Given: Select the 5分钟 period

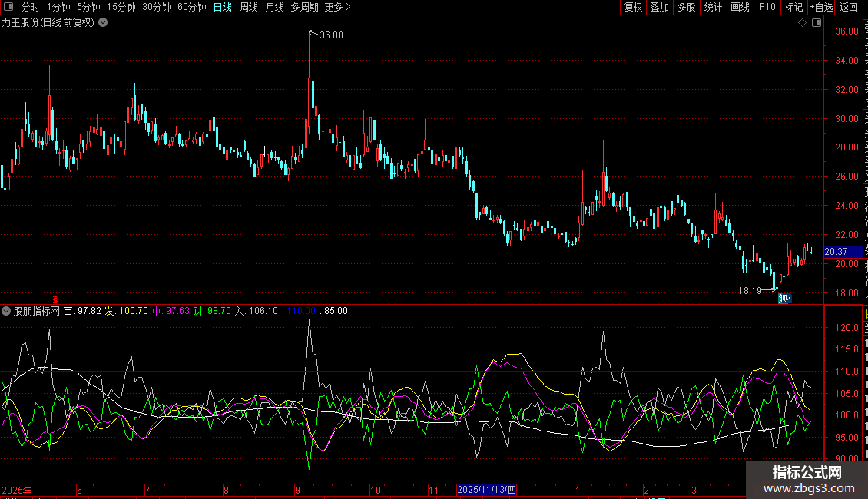Looking at the screenshot, I should [88, 7].
